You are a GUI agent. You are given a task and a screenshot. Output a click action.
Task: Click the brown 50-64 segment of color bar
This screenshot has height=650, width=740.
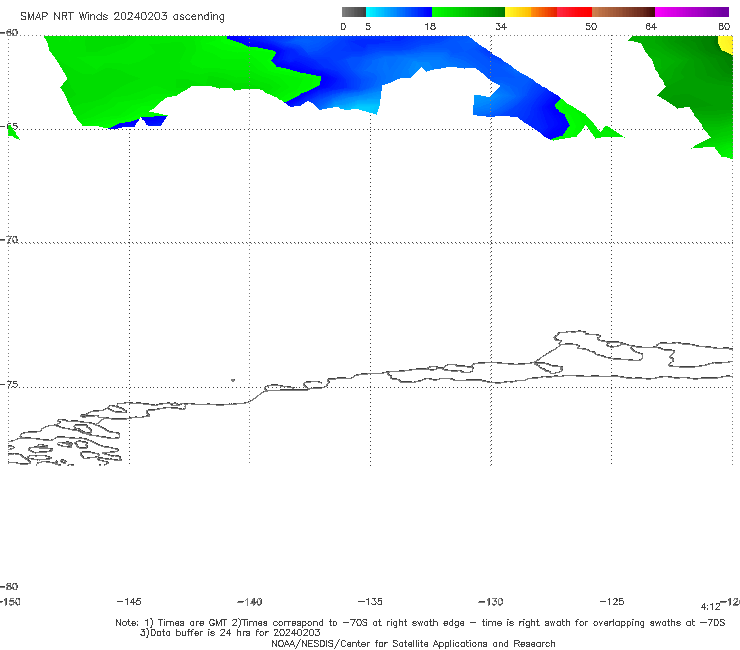(623, 12)
